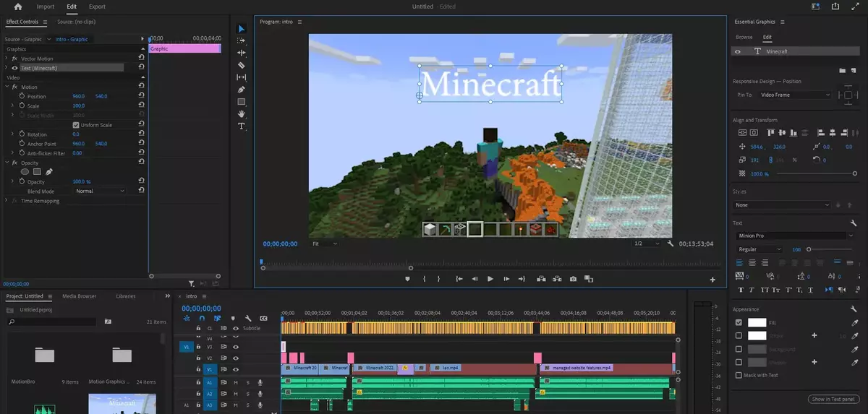Expand the Scale property
Viewport: 868px width, 414px height.
coord(12,105)
